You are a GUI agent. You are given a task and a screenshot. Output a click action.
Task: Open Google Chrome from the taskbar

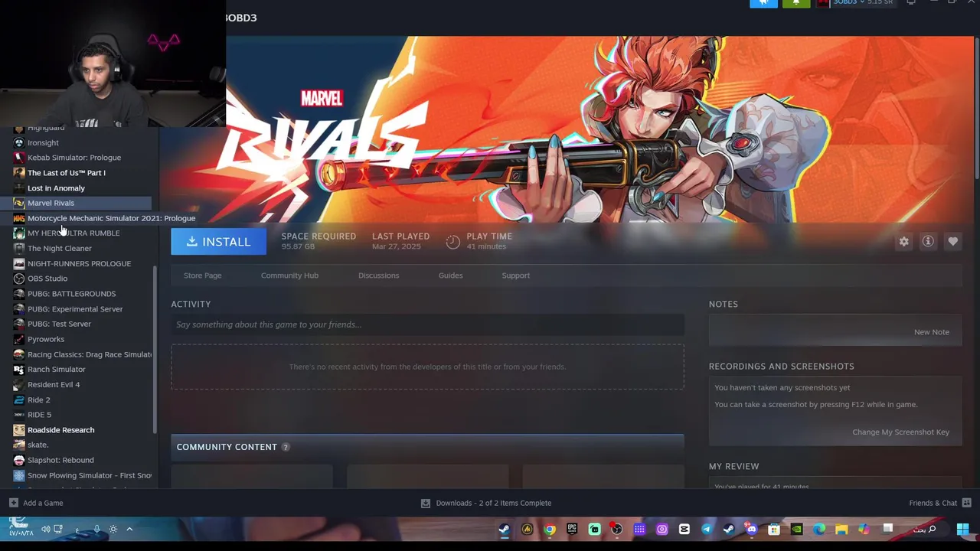[x=550, y=530]
